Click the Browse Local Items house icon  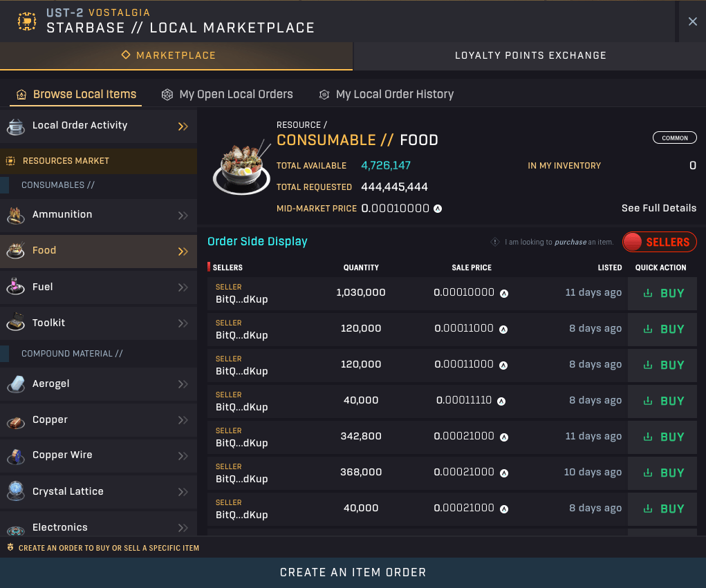click(x=21, y=95)
